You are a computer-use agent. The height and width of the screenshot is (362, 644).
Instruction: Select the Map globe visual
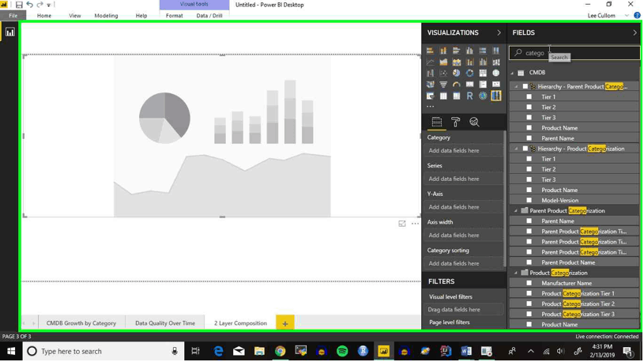[496, 74]
